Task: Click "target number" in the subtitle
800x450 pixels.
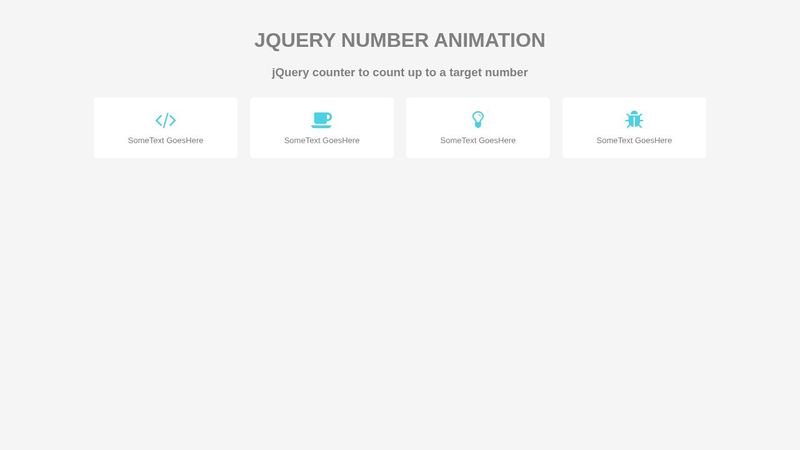Action: click(488, 72)
